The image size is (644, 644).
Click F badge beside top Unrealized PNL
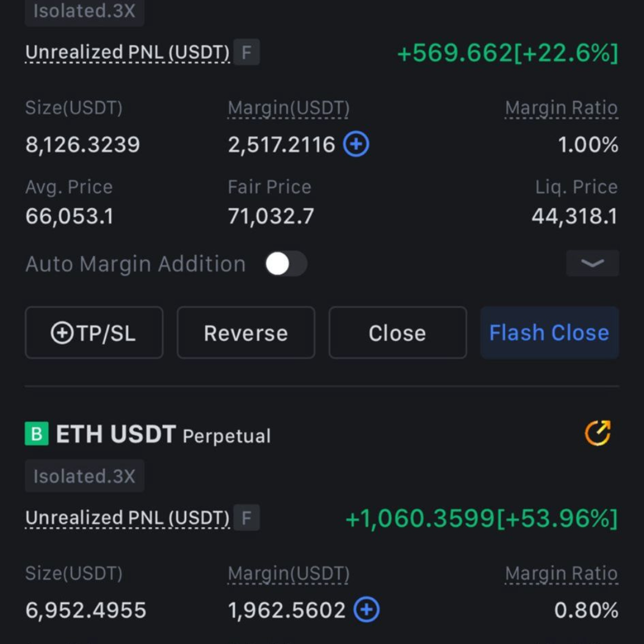point(246,52)
